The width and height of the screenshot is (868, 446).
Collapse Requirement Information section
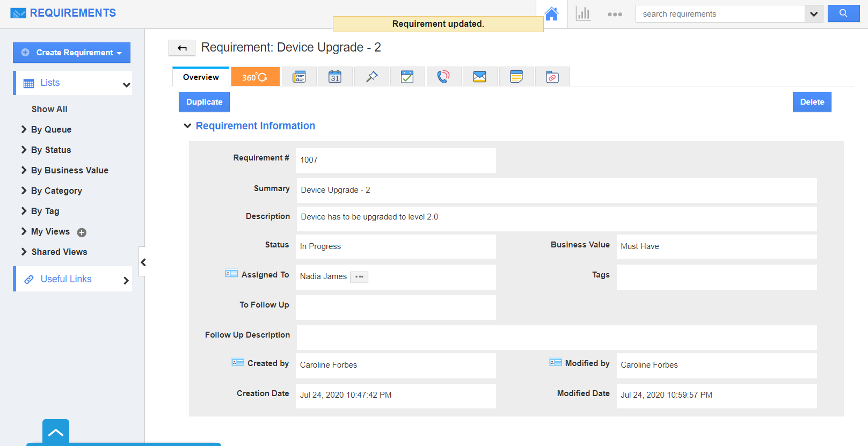187,126
